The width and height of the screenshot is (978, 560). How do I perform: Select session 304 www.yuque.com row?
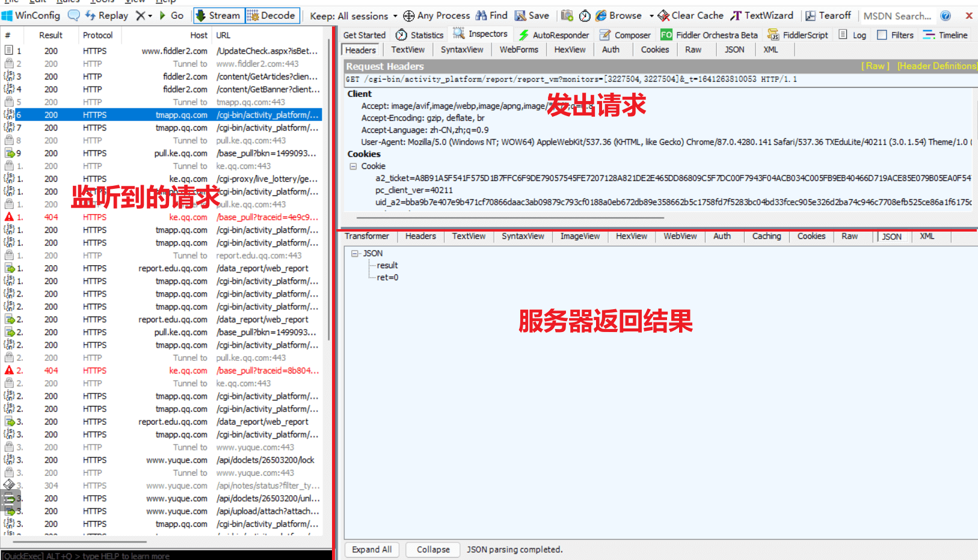162,485
